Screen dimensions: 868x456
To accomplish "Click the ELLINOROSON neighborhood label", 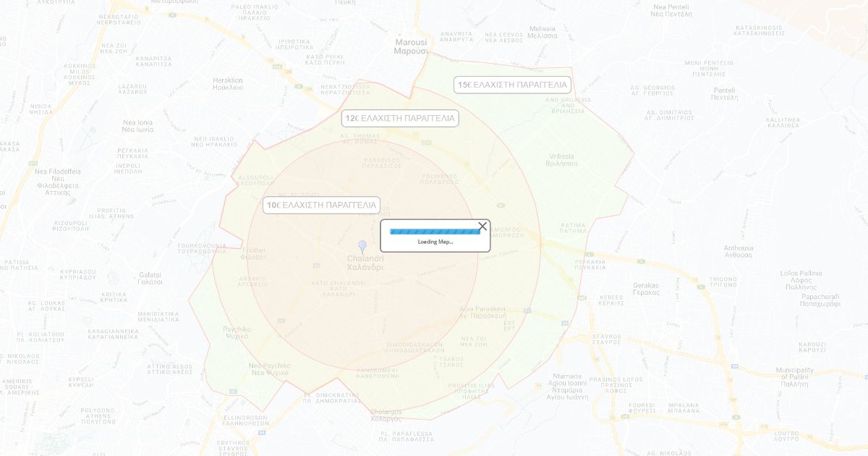I will coord(246,421).
